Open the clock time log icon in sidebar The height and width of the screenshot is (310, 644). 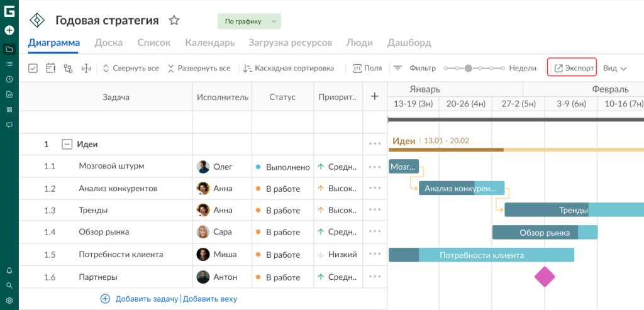(x=9, y=79)
